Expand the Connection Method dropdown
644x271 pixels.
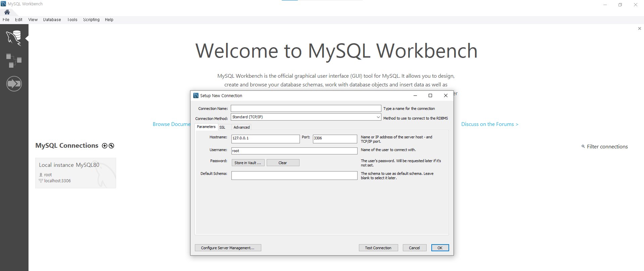point(378,117)
